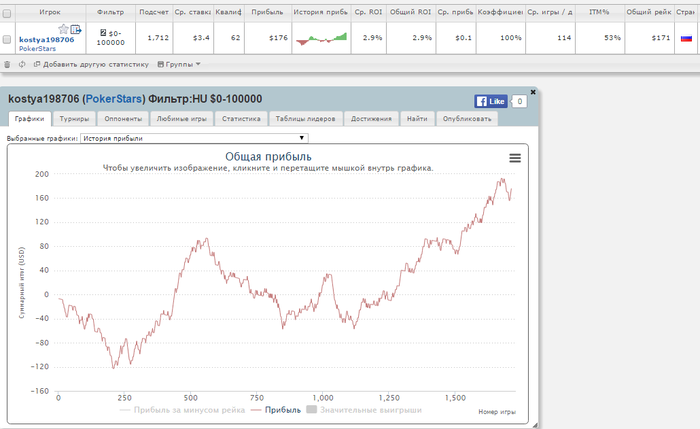Click the trash delete icon below table

[7, 64]
